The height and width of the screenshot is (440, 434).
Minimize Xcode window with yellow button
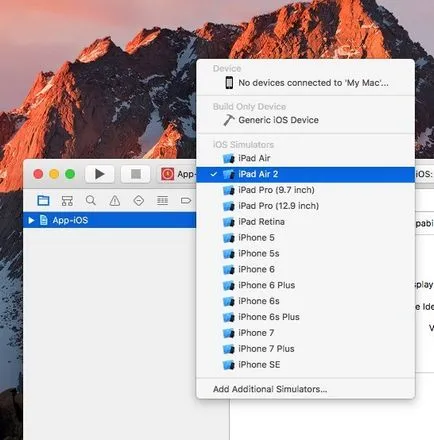(x=54, y=174)
